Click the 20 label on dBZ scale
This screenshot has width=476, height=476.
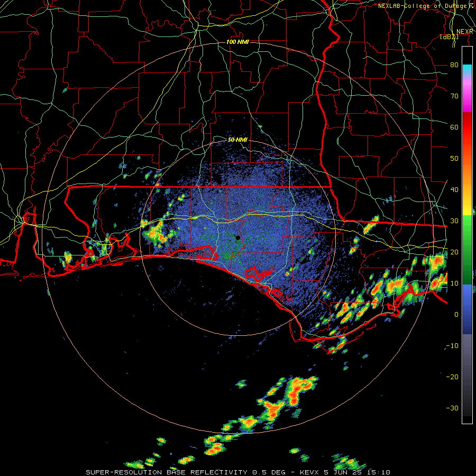454,252
